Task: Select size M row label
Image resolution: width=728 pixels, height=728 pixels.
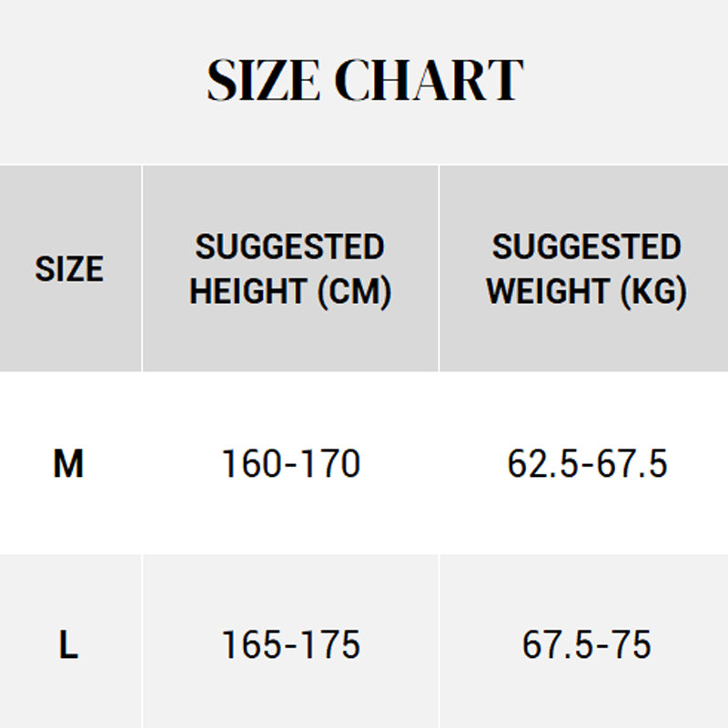Action: (x=68, y=463)
